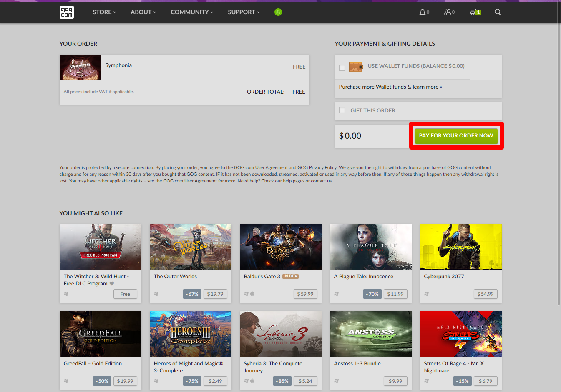This screenshot has width=561, height=392.
Task: Click the $6.79 price on Streets Of Rage
Action: 486,381
